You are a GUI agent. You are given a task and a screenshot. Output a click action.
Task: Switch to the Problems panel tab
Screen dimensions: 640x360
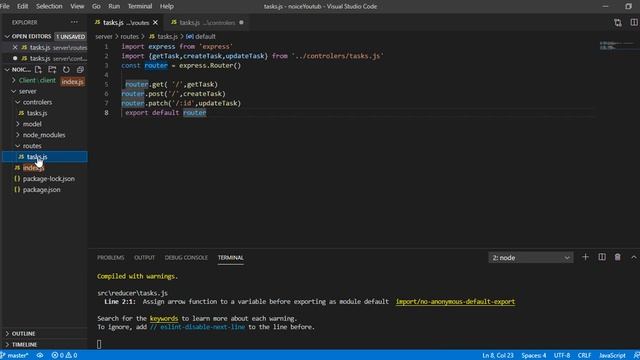(111, 258)
